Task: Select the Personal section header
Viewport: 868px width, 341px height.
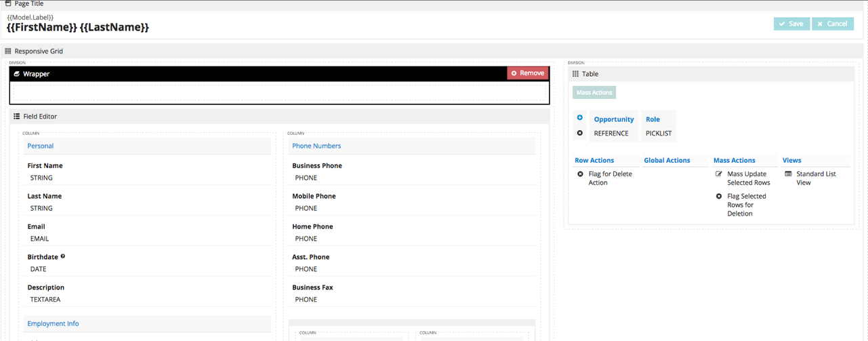Action: (41, 146)
